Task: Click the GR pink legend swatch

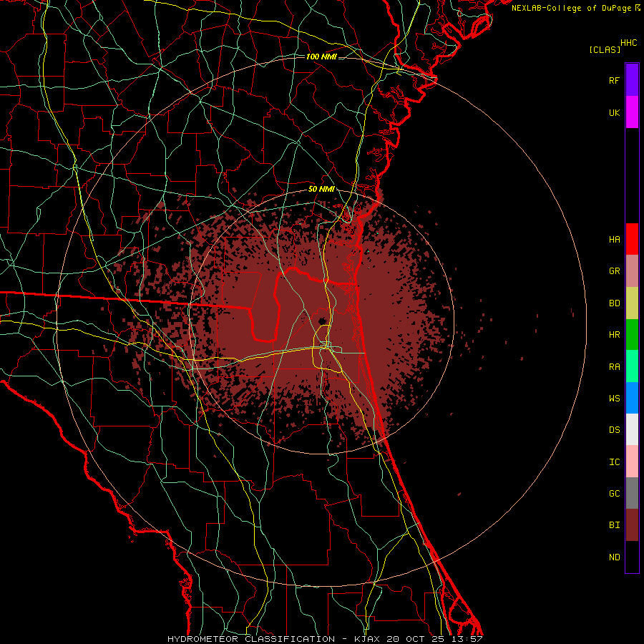Action: click(632, 270)
